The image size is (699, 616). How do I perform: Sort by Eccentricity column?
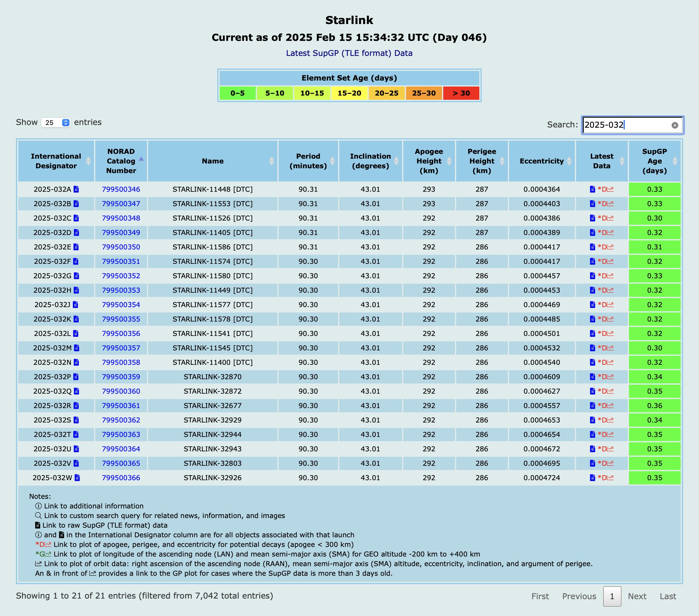pyautogui.click(x=542, y=161)
